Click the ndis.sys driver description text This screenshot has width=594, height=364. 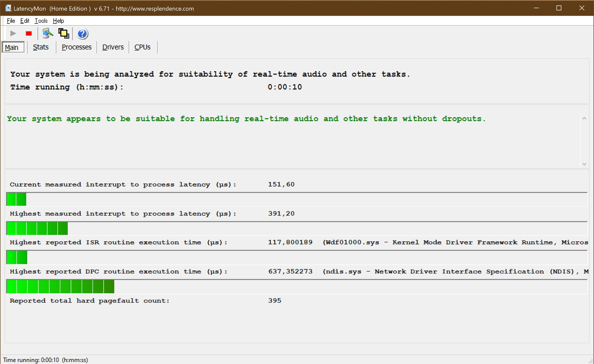click(x=455, y=271)
